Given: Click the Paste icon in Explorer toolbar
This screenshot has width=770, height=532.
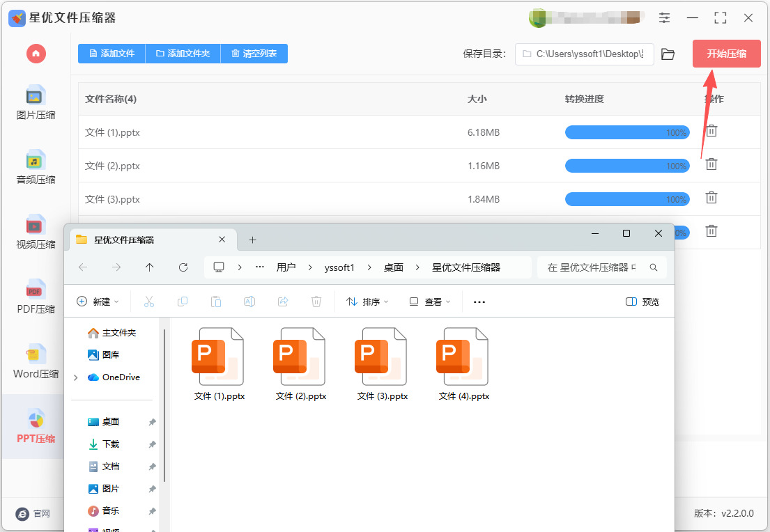Looking at the screenshot, I should (x=215, y=302).
